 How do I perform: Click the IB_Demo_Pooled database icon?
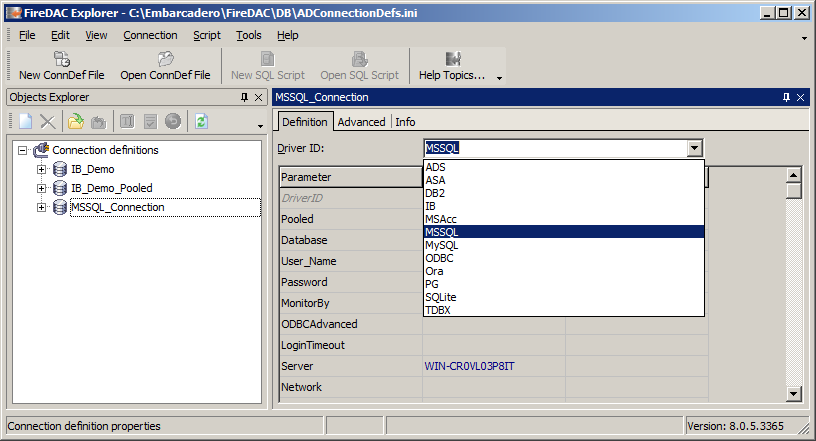tap(60, 188)
